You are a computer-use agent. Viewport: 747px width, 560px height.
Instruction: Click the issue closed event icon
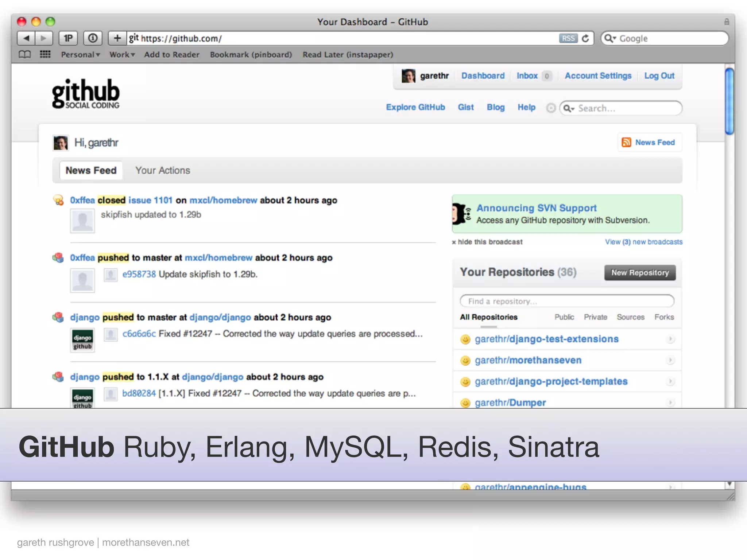pos(58,200)
